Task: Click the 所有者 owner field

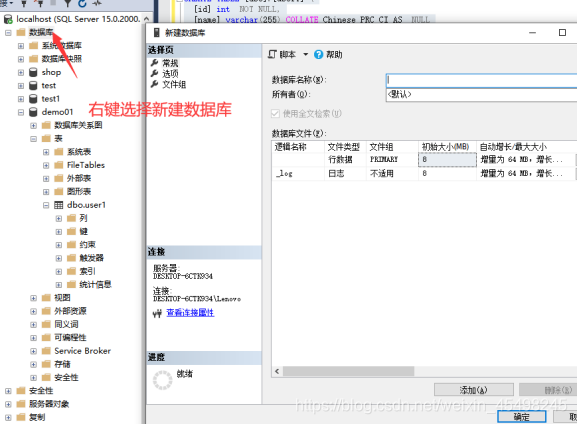Action: pos(481,95)
